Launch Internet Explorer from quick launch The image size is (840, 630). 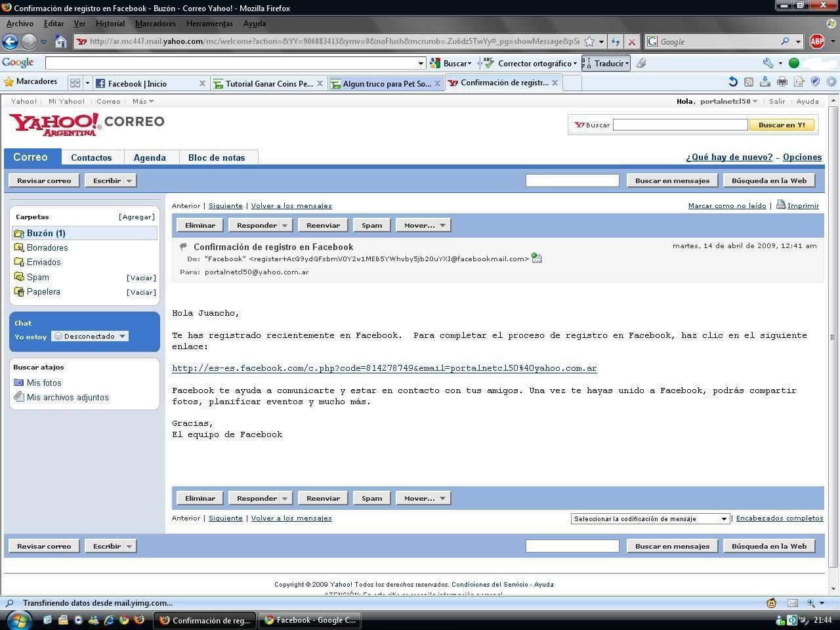pyautogui.click(x=109, y=619)
